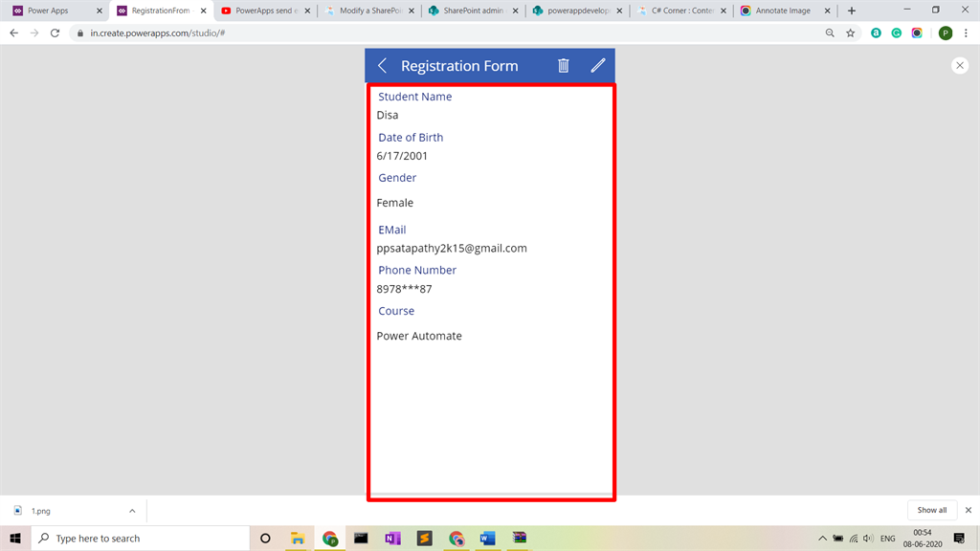Go back using the Registration Form back arrow
Image resolution: width=980 pixels, height=551 pixels.
[x=382, y=65]
